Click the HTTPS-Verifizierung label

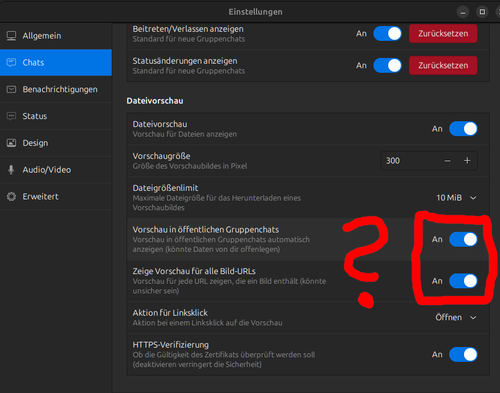click(170, 345)
